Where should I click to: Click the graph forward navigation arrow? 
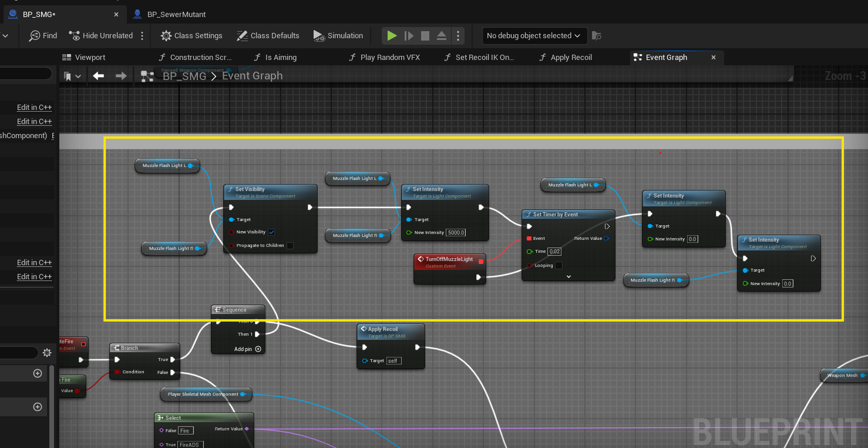pos(121,76)
